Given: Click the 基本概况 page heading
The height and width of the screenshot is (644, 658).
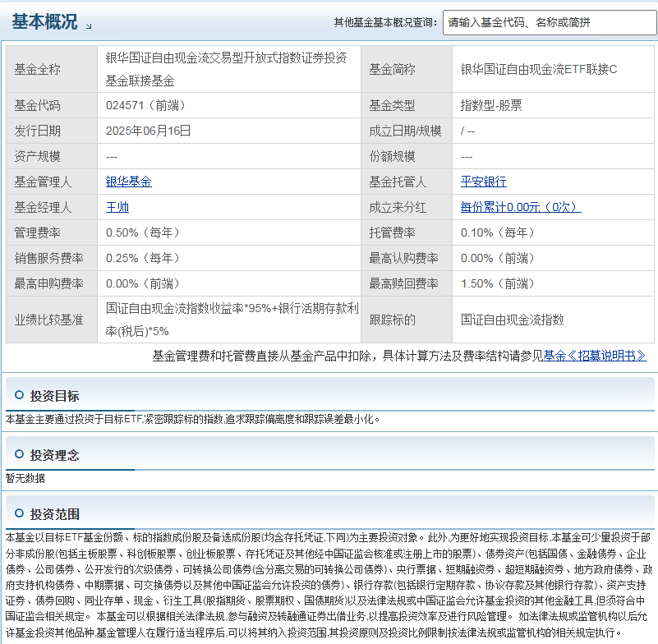Looking at the screenshot, I should (x=44, y=22).
